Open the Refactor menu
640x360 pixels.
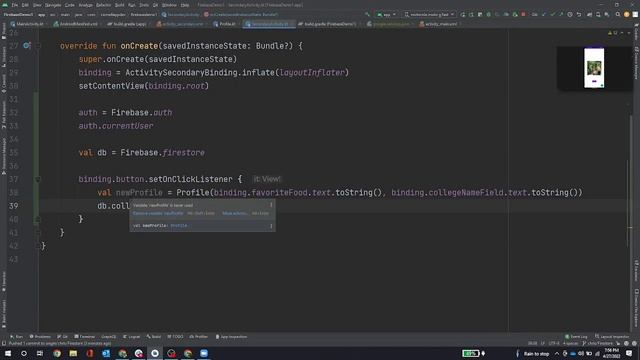[x=103, y=5]
